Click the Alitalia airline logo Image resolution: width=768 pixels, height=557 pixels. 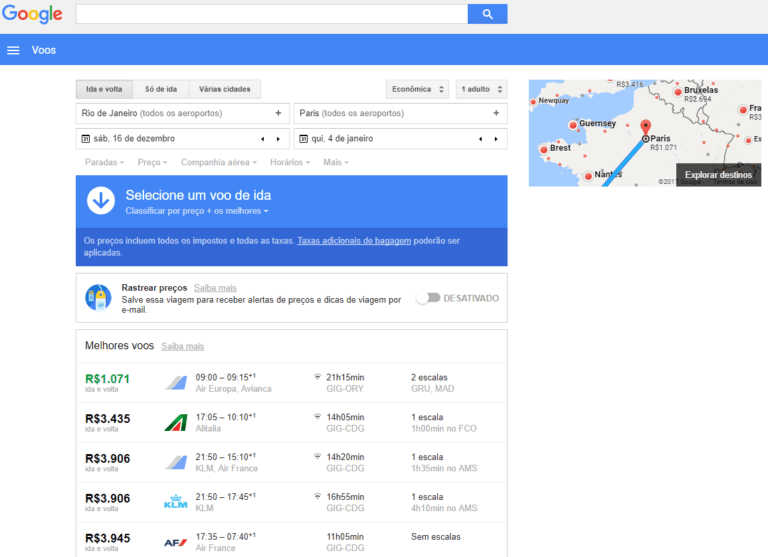(176, 422)
